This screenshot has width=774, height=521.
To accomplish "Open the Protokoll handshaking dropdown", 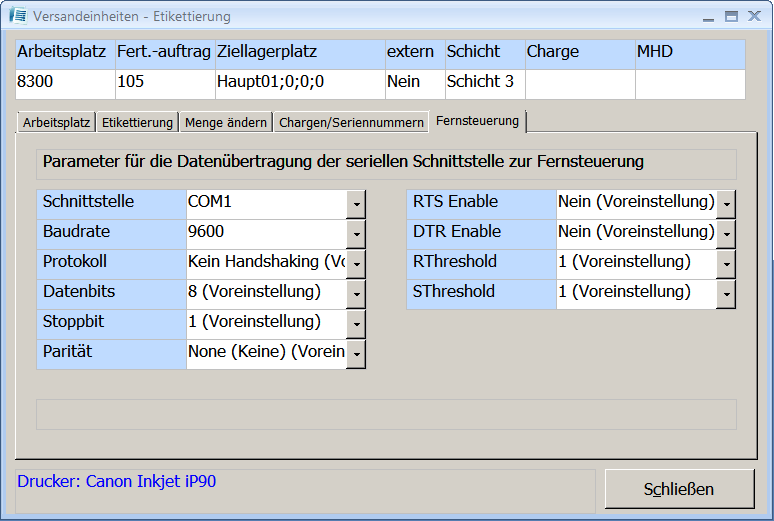I will click(356, 264).
